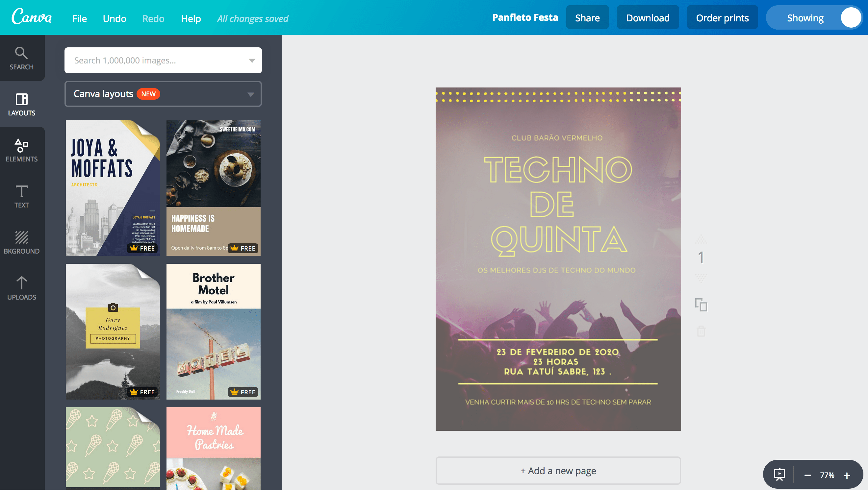Open the File menu
Screen dimensions: 868x490
[x=80, y=18]
